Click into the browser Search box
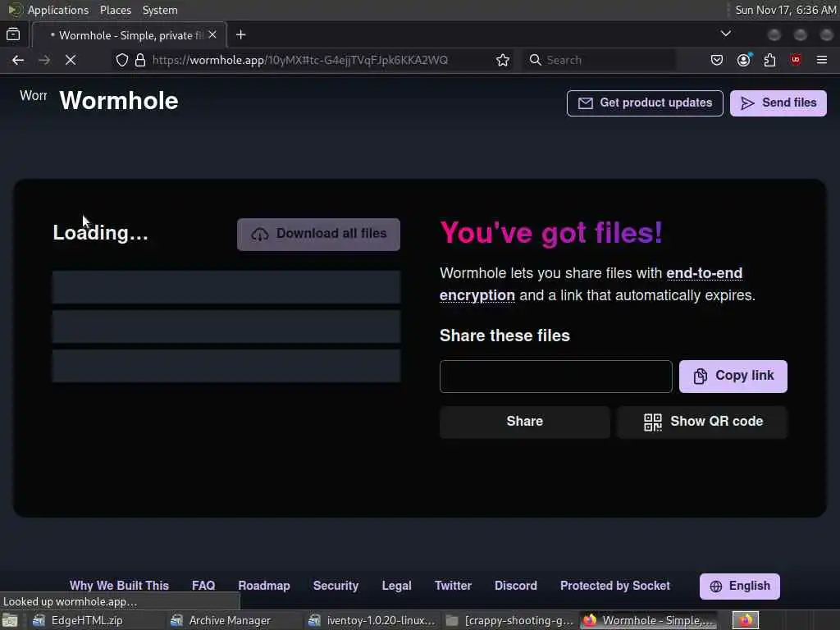 click(599, 60)
